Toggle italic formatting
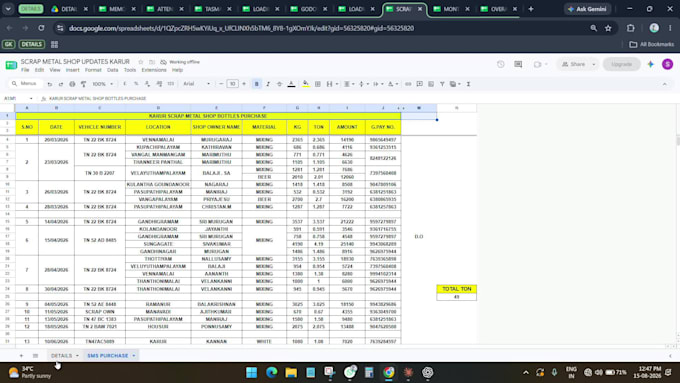680x383 pixels. [x=268, y=84]
